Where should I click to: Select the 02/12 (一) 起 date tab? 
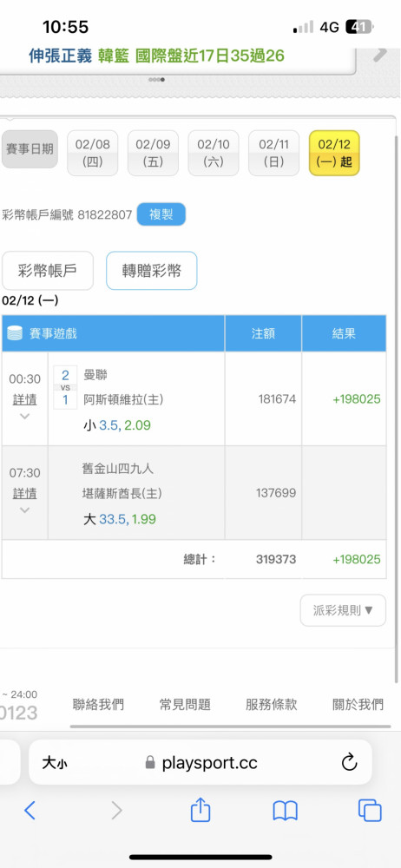pyautogui.click(x=334, y=153)
